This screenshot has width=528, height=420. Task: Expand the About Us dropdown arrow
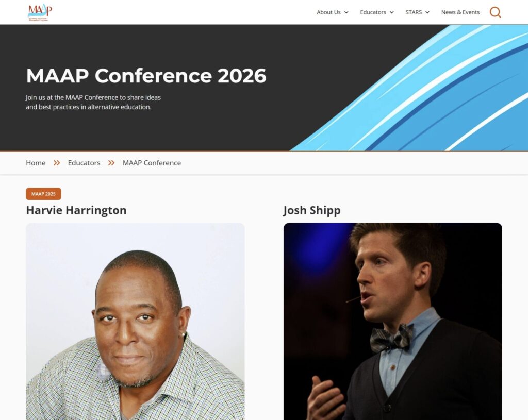346,12
